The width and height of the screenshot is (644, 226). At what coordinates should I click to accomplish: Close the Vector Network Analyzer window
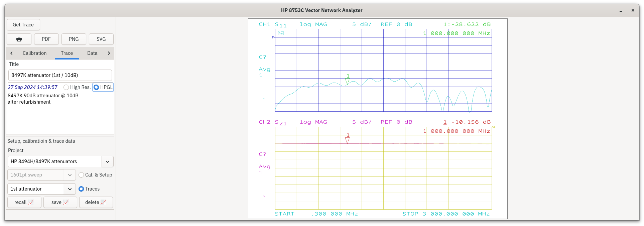pyautogui.click(x=633, y=11)
